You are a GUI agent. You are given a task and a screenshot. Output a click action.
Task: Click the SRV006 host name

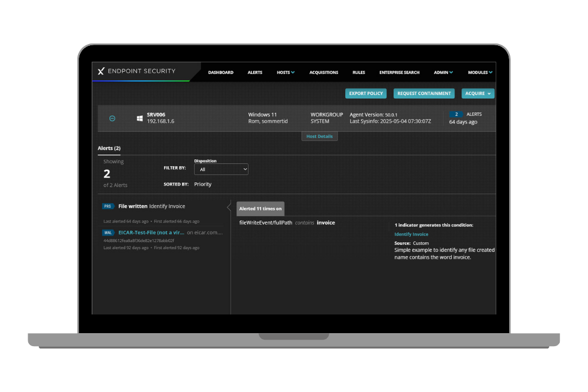156,115
